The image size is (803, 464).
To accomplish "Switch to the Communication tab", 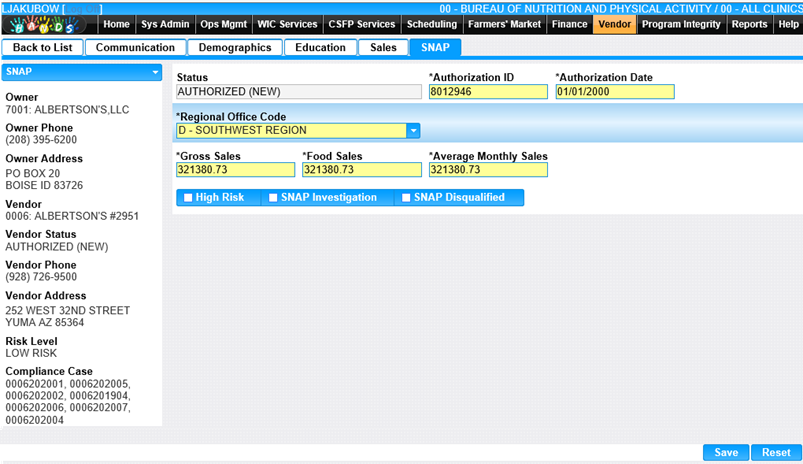I will click(x=135, y=47).
